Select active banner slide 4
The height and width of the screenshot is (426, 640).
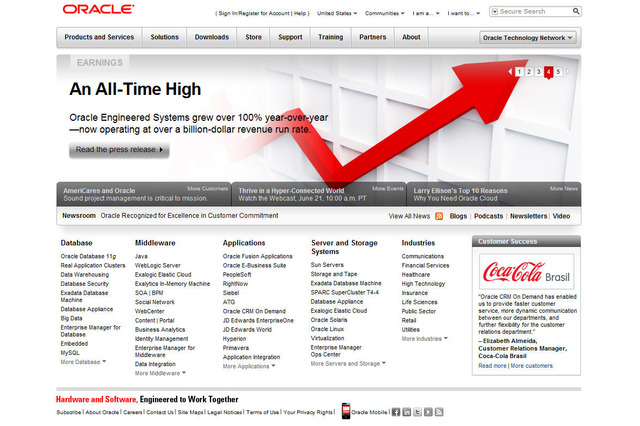click(549, 72)
